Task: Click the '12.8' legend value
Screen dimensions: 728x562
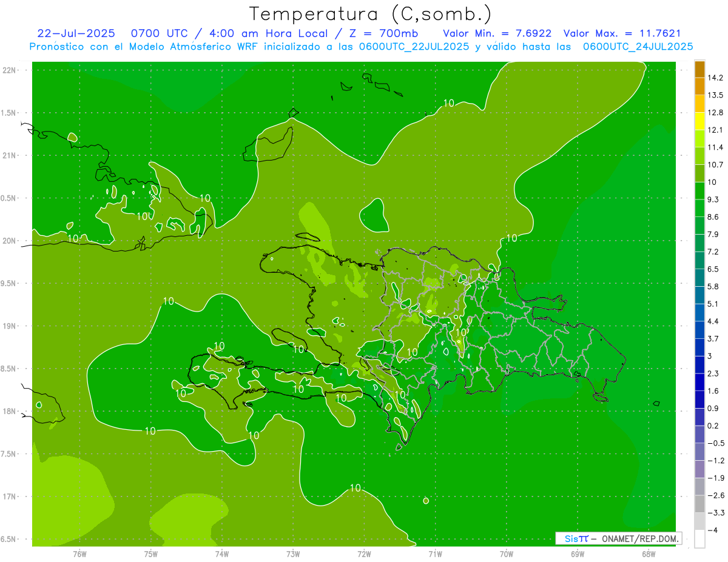Action: click(x=716, y=113)
